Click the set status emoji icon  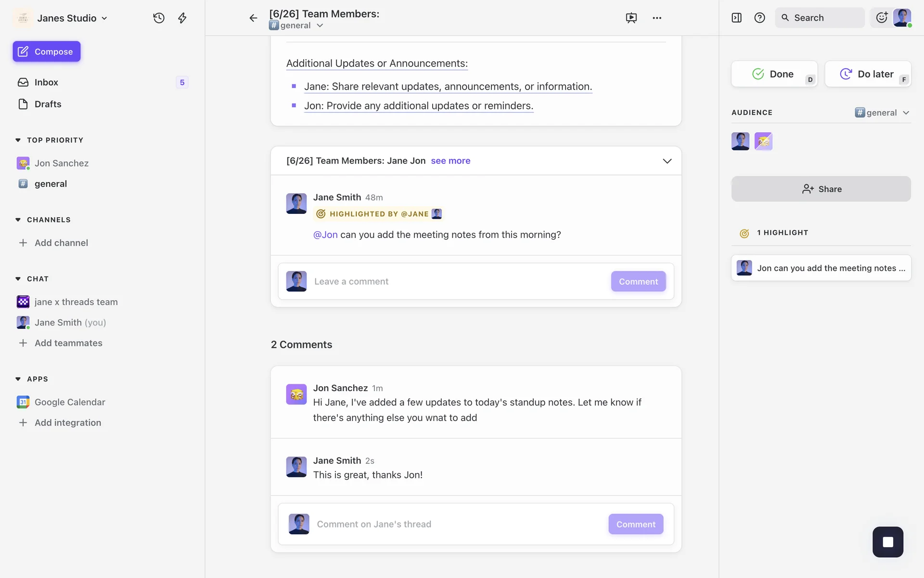pyautogui.click(x=881, y=18)
